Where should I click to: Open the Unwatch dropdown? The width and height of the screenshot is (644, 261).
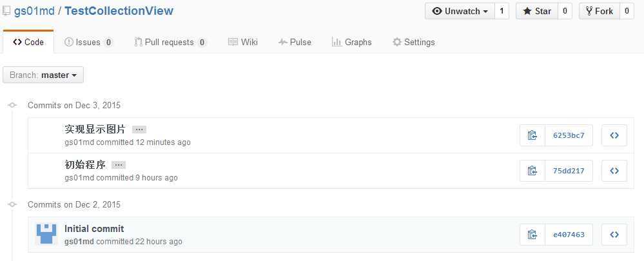point(460,11)
